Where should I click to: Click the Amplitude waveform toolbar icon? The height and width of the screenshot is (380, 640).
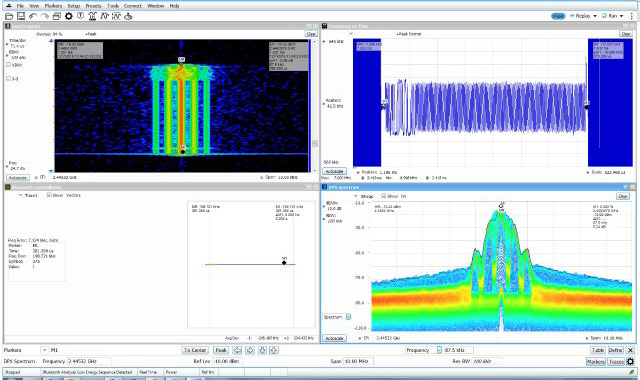(116, 16)
